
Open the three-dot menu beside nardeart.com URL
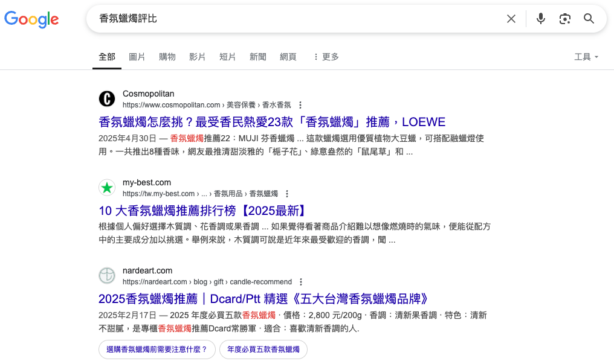coord(301,281)
